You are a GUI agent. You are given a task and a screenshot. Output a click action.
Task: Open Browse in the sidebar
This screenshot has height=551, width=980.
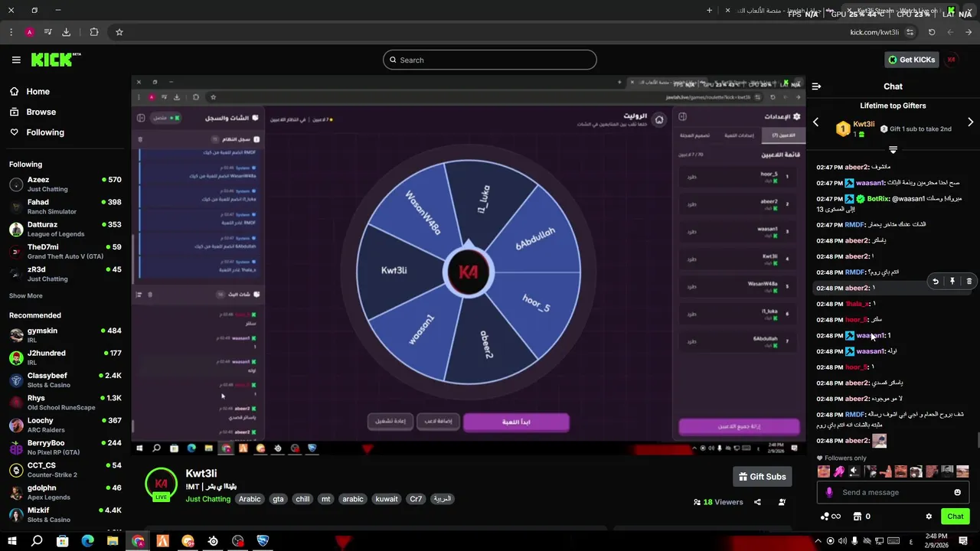[x=41, y=112]
